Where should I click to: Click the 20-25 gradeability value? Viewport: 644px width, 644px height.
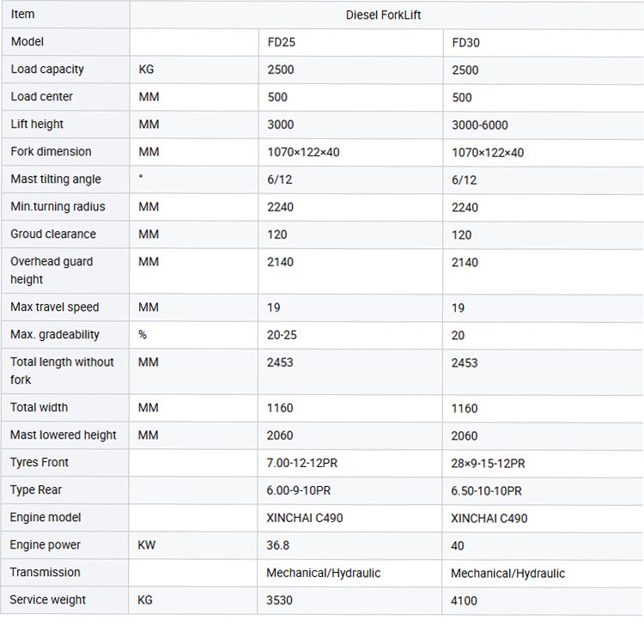pyautogui.click(x=283, y=335)
